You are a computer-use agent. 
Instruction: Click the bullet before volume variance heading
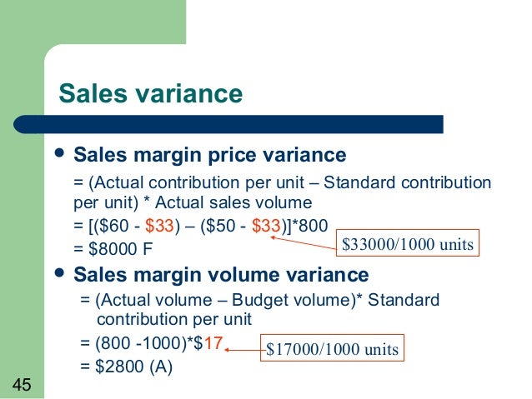tap(59, 272)
